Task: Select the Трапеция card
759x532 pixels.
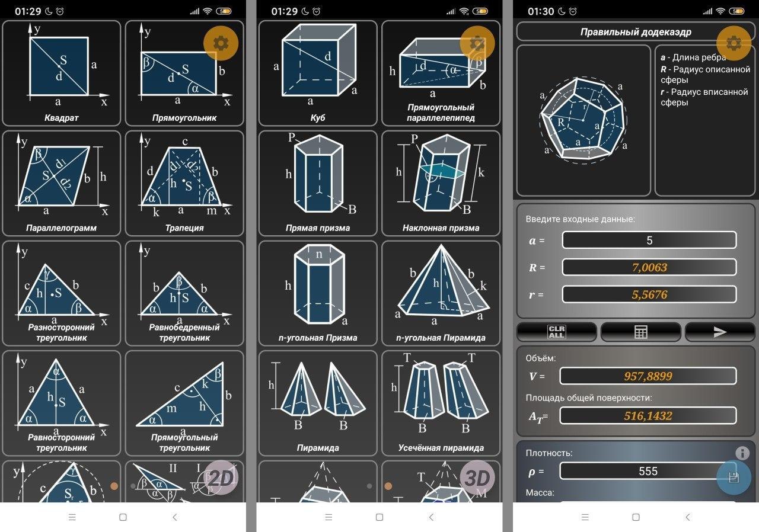Action: click(x=184, y=183)
